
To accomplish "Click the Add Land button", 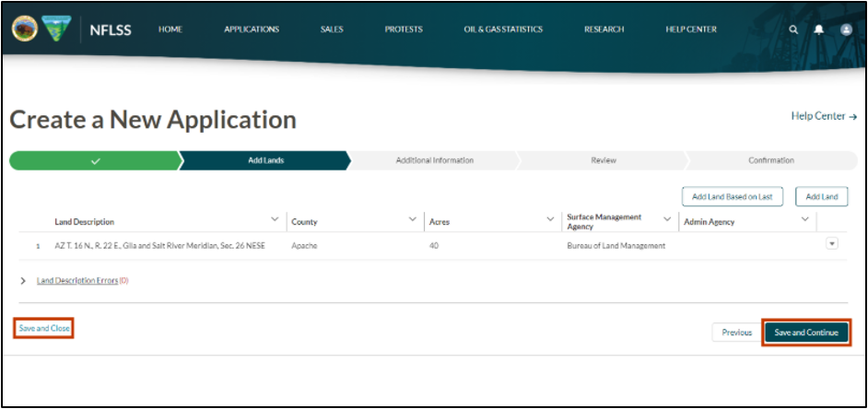I will pyautogui.click(x=822, y=196).
